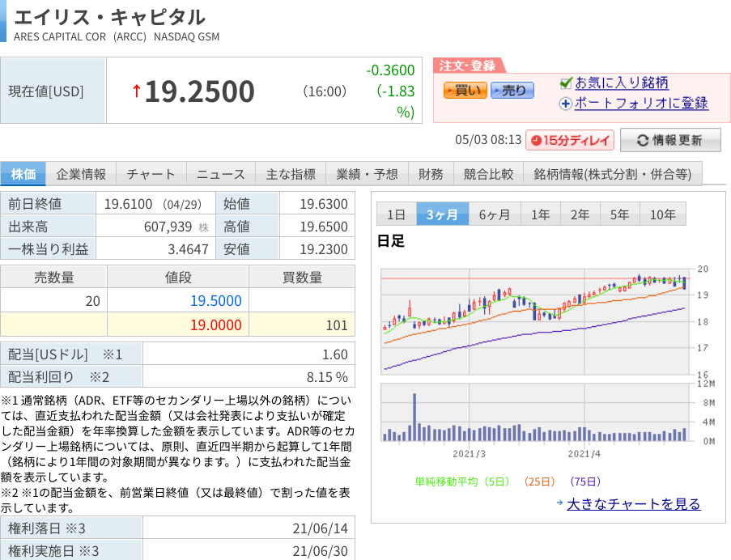Select the 1日 chart period
731x560 pixels.
point(397,214)
